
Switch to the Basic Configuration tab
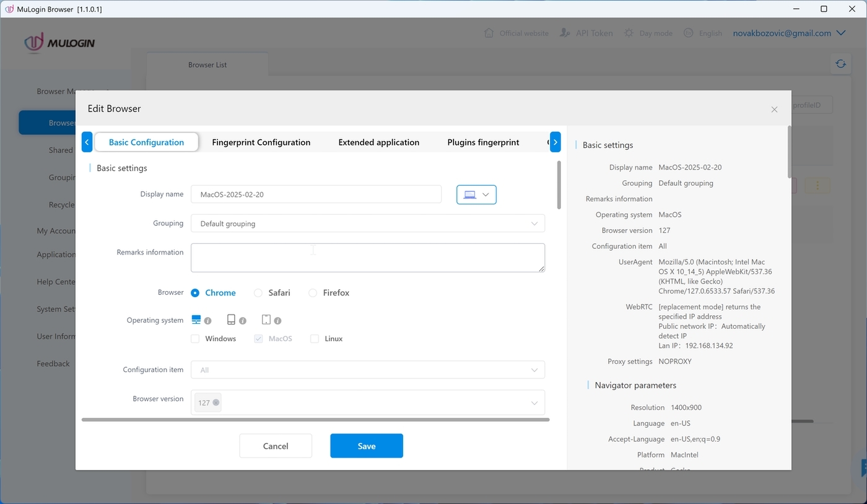pyautogui.click(x=146, y=142)
